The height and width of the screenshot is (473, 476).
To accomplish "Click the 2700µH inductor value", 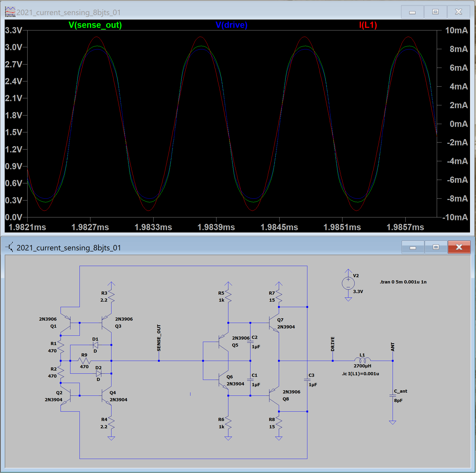I will pyautogui.click(x=362, y=366).
